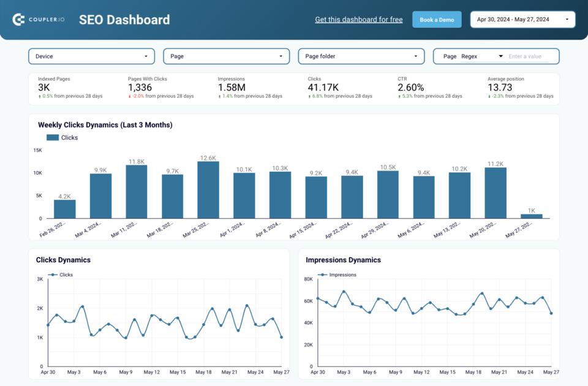The width and height of the screenshot is (588, 386).
Task: Click the 6.8% change under Clicks scorecard
Action: [x=317, y=96]
